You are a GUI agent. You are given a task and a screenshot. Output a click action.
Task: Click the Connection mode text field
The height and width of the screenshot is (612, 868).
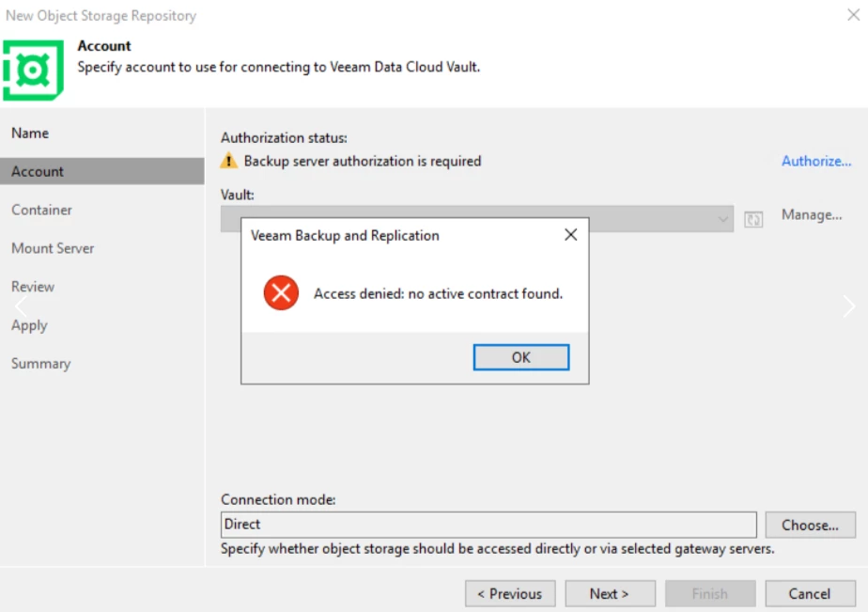[x=488, y=525]
